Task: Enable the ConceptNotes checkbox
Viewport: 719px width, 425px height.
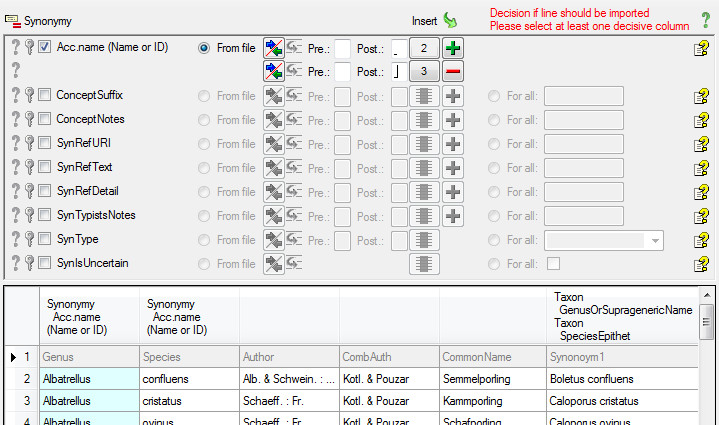Action: [45, 120]
